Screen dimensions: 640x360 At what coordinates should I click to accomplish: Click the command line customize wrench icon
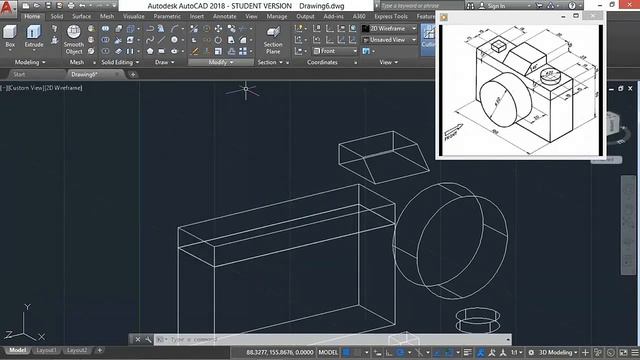[148, 340]
